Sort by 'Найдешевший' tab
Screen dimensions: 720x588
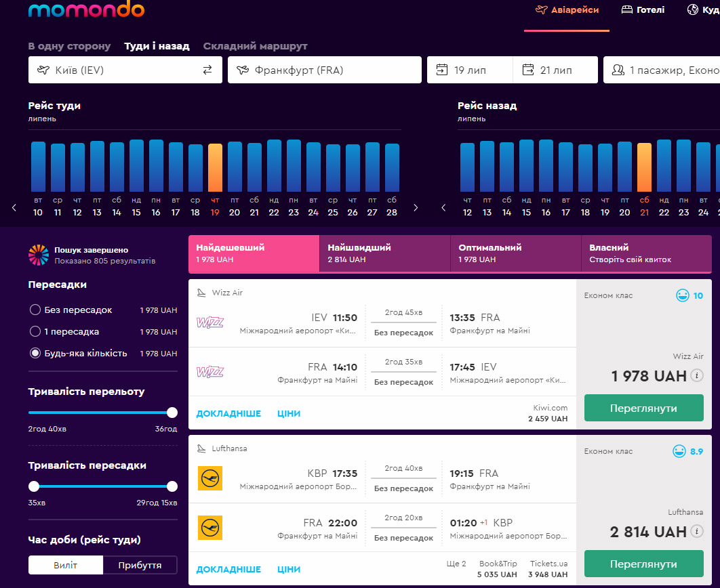pos(254,253)
